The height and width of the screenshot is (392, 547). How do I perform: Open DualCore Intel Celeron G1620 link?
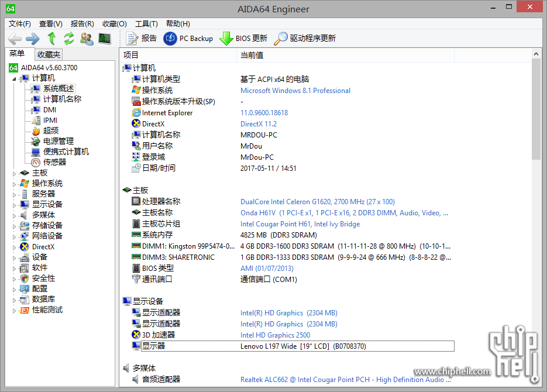318,202
